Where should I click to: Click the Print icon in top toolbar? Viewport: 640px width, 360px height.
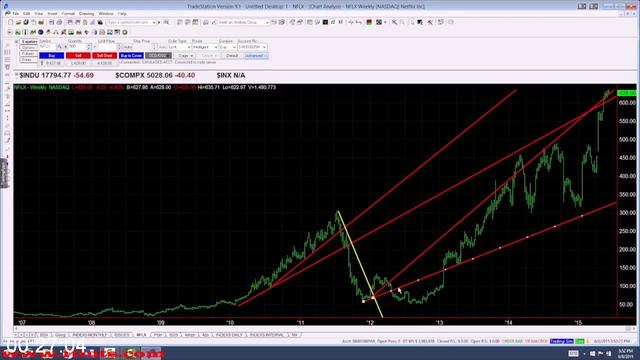click(59, 22)
